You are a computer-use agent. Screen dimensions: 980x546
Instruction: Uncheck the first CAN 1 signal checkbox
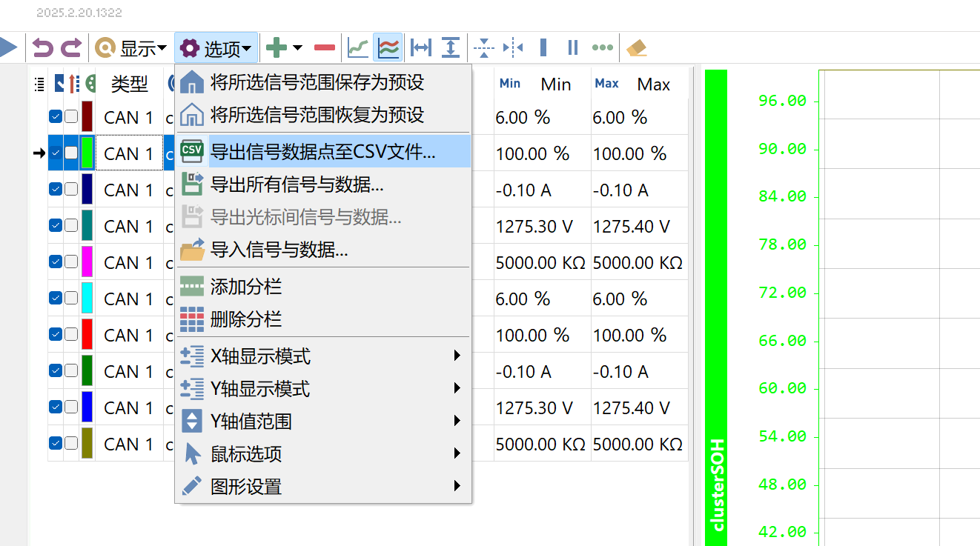[x=55, y=116]
